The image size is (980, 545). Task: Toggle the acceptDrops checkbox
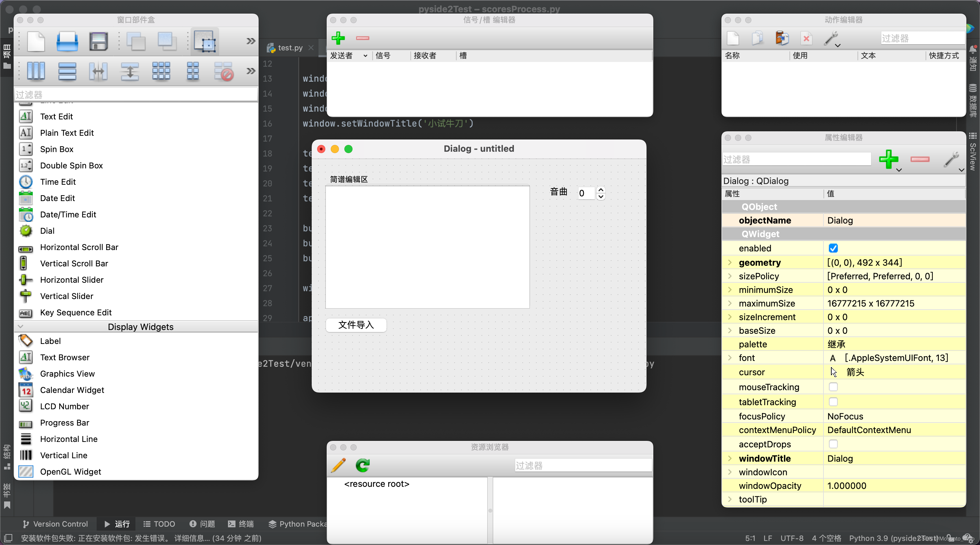click(x=834, y=444)
